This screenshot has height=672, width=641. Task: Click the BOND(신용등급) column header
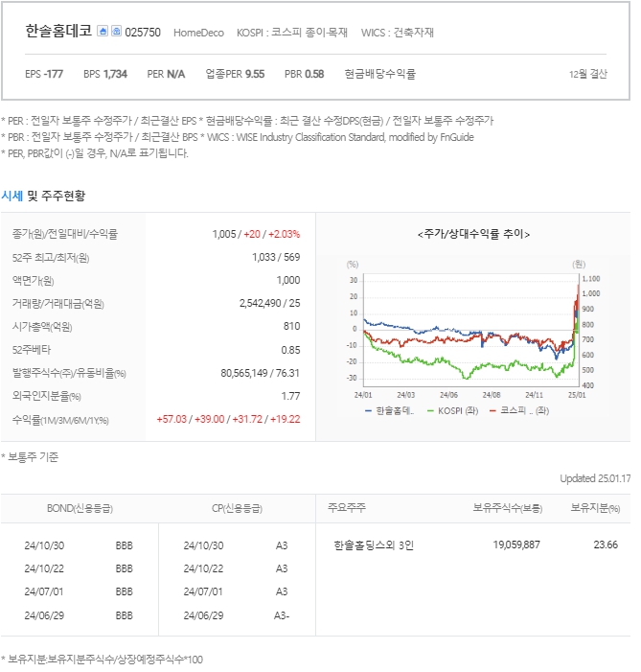point(80,509)
